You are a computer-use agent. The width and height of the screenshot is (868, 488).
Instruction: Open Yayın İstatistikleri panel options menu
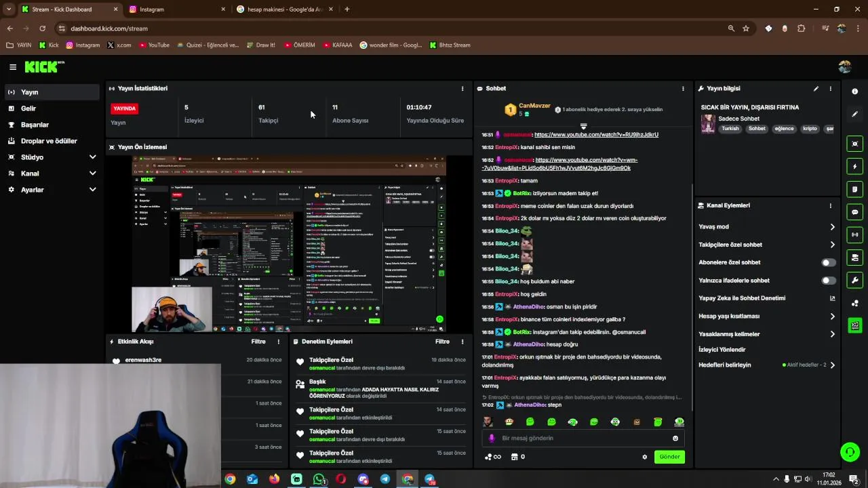coord(462,88)
